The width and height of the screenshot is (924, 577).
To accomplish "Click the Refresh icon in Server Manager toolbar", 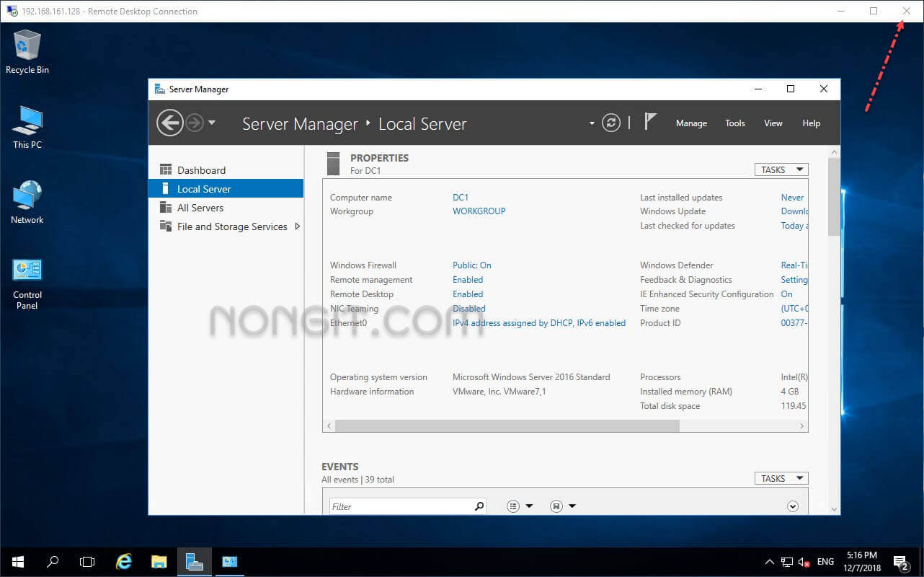I will pyautogui.click(x=610, y=123).
